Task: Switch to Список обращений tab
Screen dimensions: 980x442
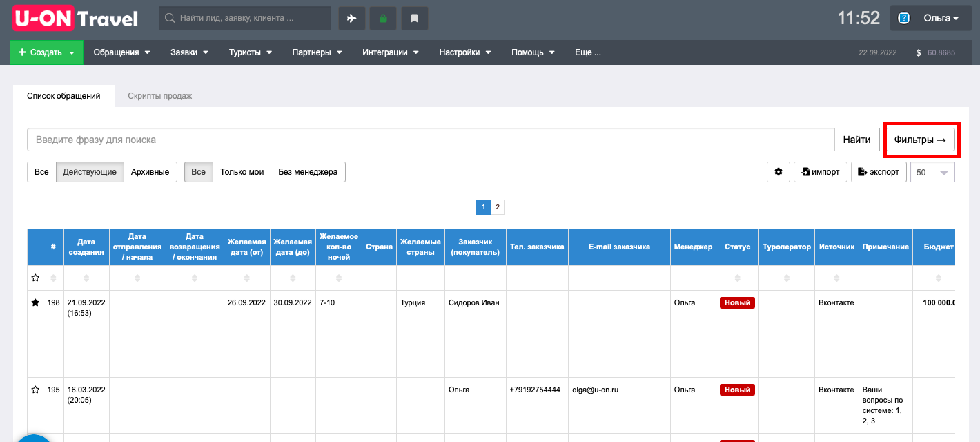Action: 63,96
